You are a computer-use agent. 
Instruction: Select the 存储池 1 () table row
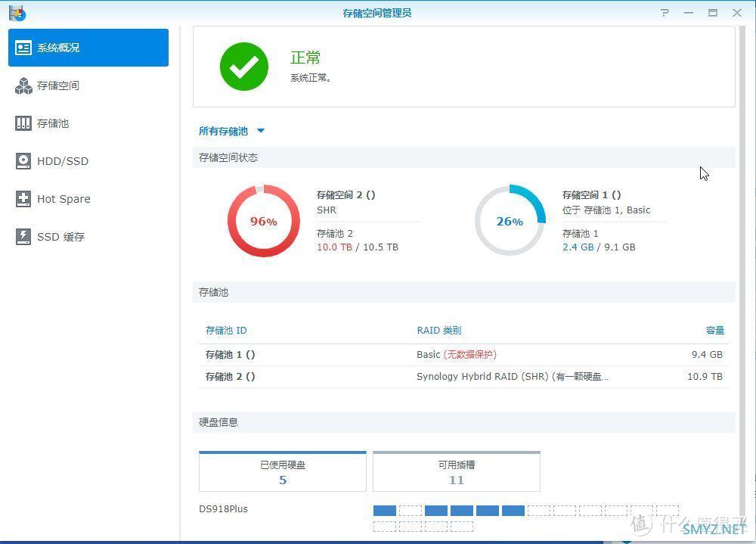coord(464,355)
